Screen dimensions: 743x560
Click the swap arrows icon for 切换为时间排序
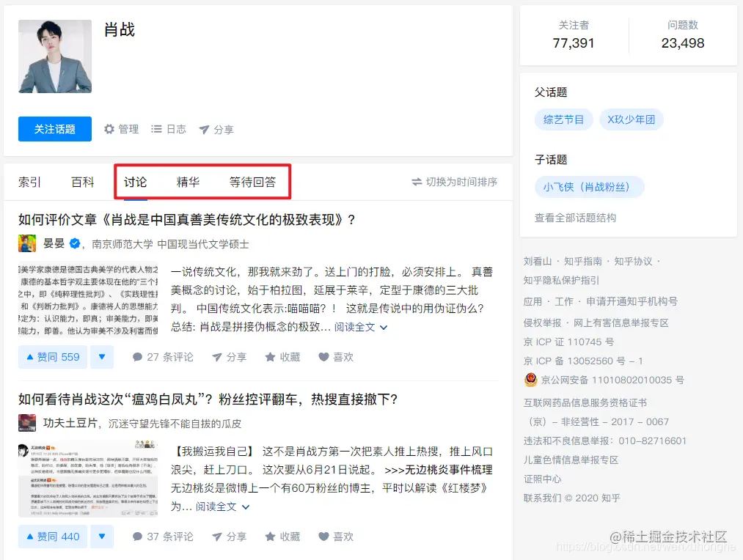[417, 182]
